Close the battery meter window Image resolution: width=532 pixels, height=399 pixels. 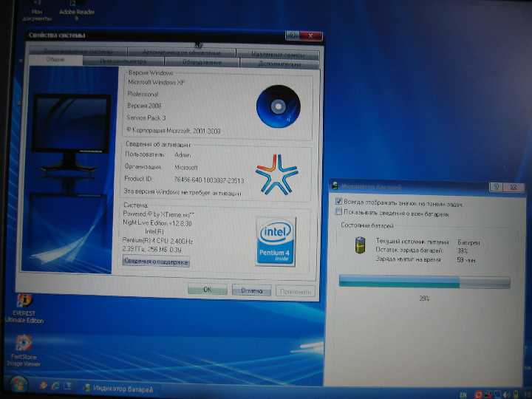(514, 187)
